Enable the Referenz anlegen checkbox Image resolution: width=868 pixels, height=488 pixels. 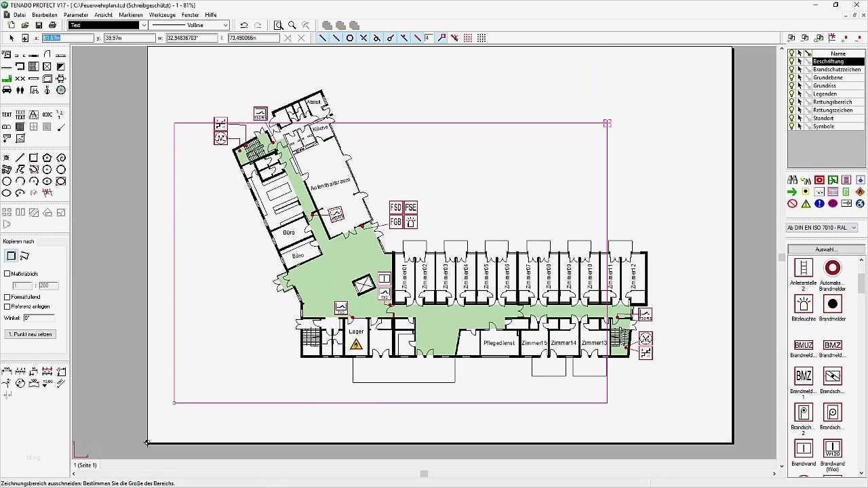[x=7, y=306]
